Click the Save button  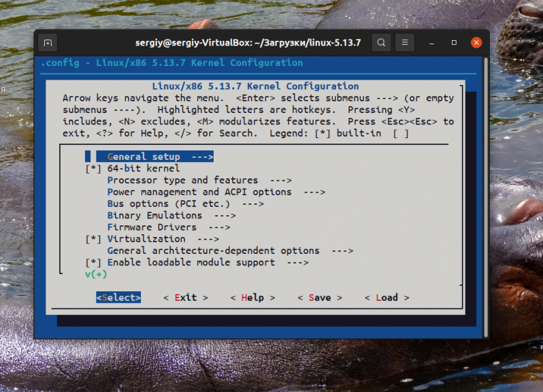point(320,297)
